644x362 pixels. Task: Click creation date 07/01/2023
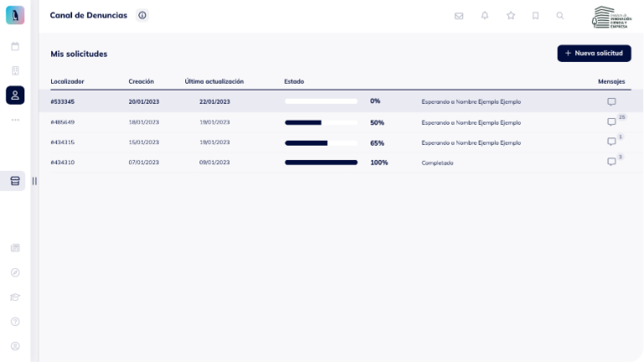coord(143,162)
